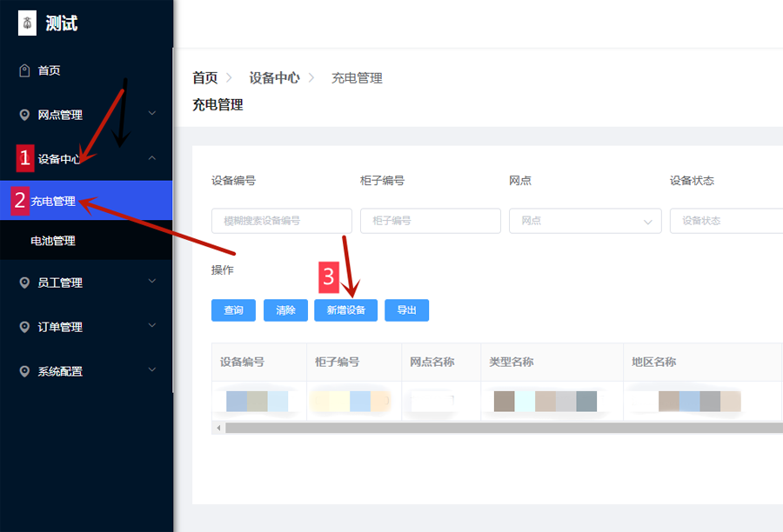Open the 网点 dropdown selector
Screen dimensions: 783x532
585,221
